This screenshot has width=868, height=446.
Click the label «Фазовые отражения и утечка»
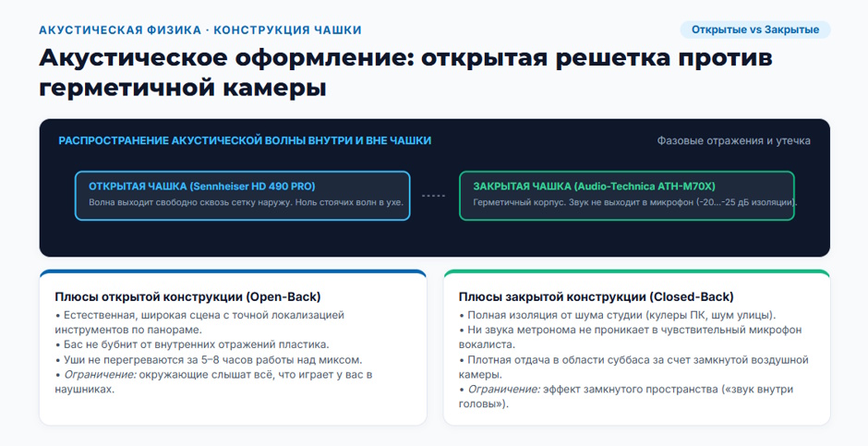[x=733, y=140]
